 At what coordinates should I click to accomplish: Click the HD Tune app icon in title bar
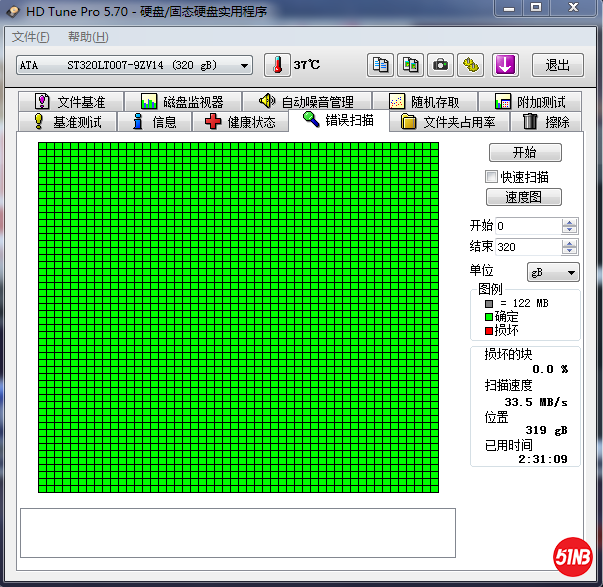click(x=13, y=12)
